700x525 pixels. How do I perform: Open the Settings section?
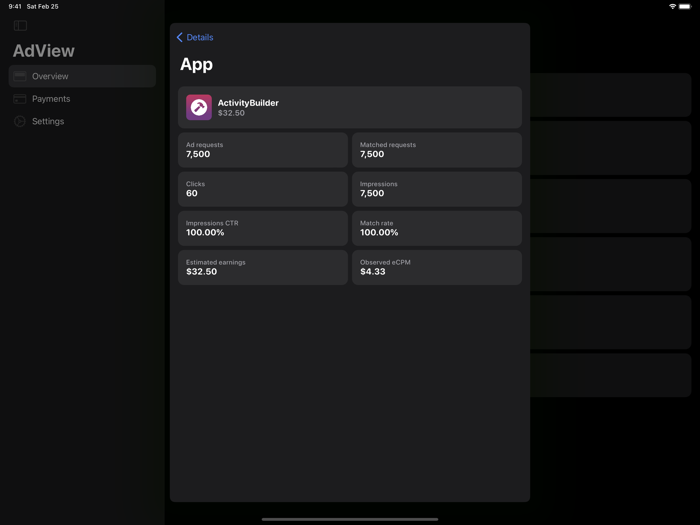pyautogui.click(x=82, y=121)
